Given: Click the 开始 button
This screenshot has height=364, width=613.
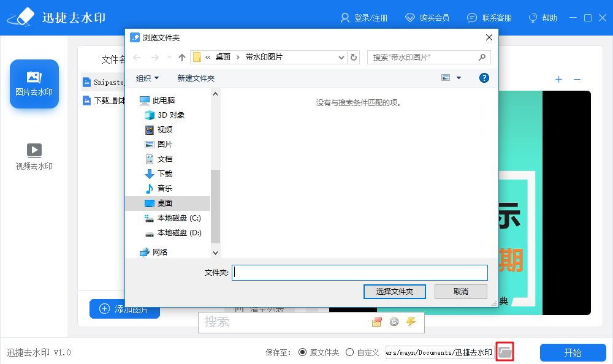Looking at the screenshot, I should [x=573, y=352].
